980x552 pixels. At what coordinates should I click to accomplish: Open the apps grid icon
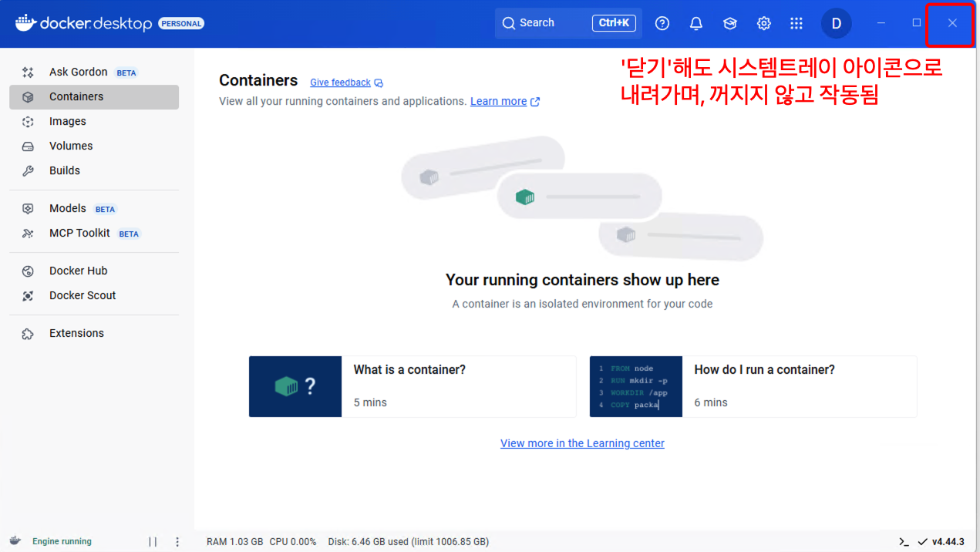pyautogui.click(x=796, y=23)
